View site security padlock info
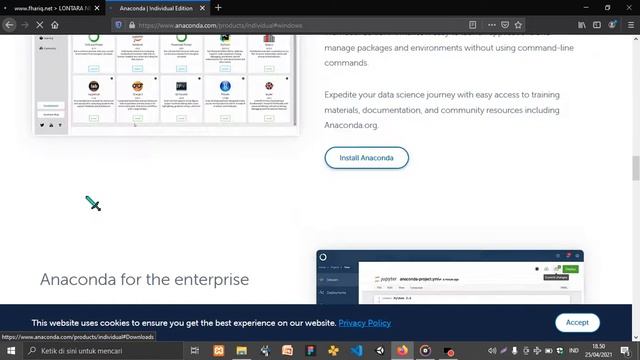640x360 pixels. point(132,25)
